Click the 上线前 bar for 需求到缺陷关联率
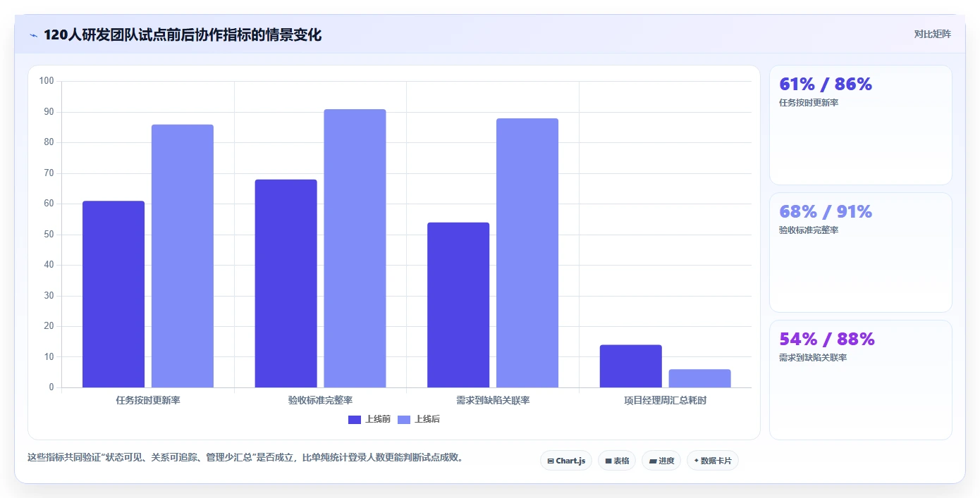Viewport: 980px width, 498px height. coord(458,305)
